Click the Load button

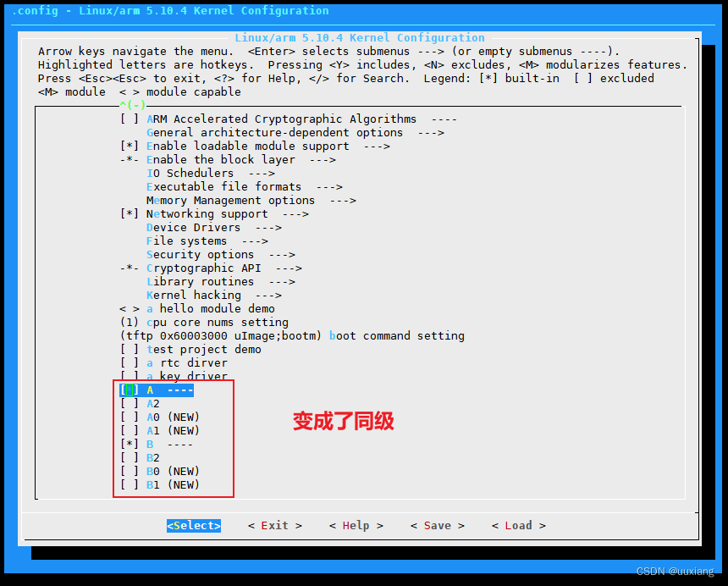coord(519,526)
